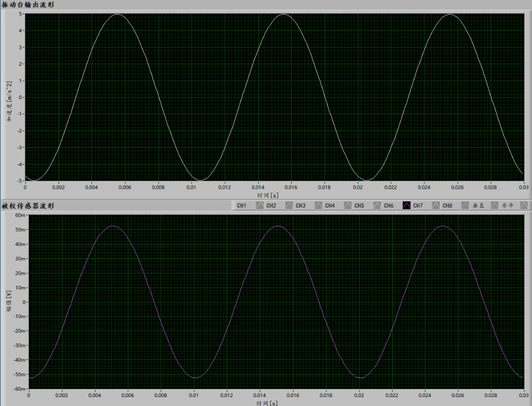Select the CH4 legend label
This screenshot has height=406, width=532.
pyautogui.click(x=330, y=206)
